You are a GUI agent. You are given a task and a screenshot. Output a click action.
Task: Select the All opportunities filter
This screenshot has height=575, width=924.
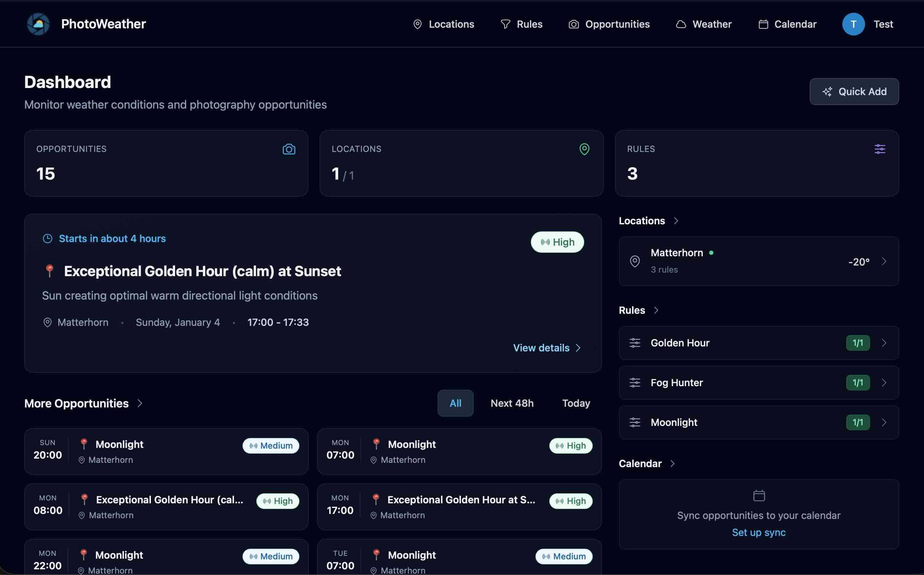(x=455, y=403)
